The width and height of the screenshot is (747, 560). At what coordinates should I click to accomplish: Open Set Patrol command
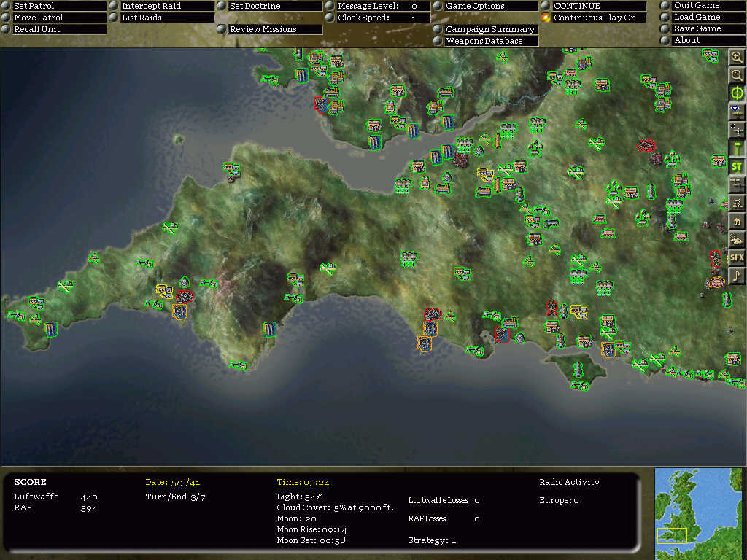tap(54, 6)
